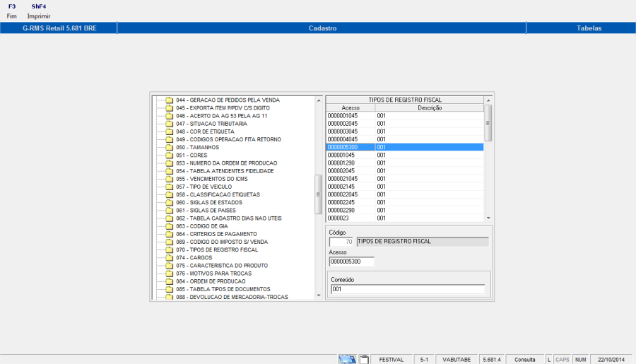
Task: Select table row 000002245
Action: (405, 202)
